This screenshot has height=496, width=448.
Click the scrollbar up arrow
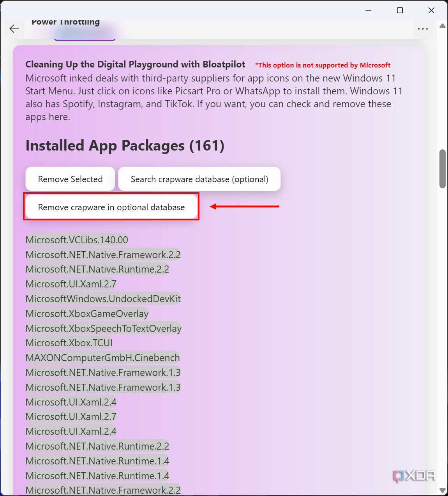pyautogui.click(x=443, y=26)
